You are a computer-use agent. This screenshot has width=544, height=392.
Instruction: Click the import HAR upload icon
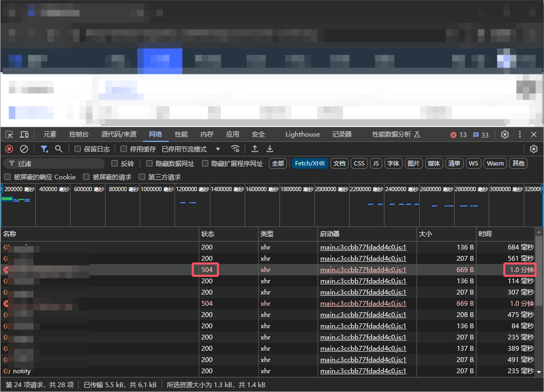255,149
